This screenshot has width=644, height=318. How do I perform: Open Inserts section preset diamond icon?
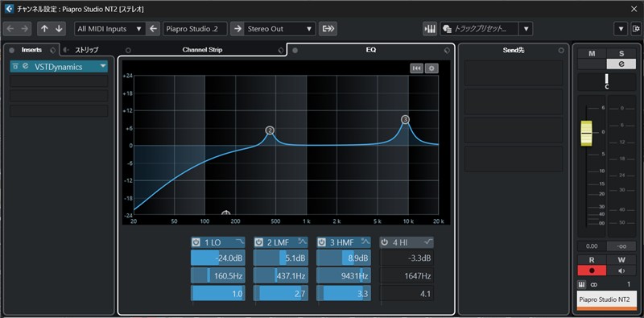click(x=52, y=50)
